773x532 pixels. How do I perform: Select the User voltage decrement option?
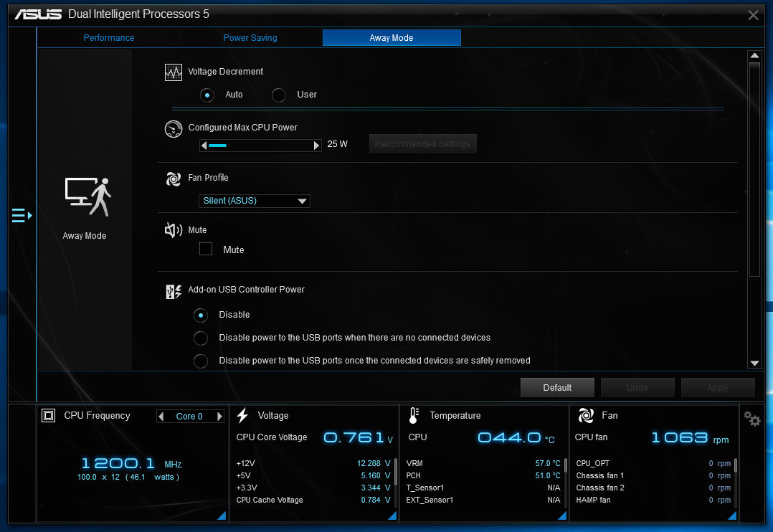click(278, 95)
